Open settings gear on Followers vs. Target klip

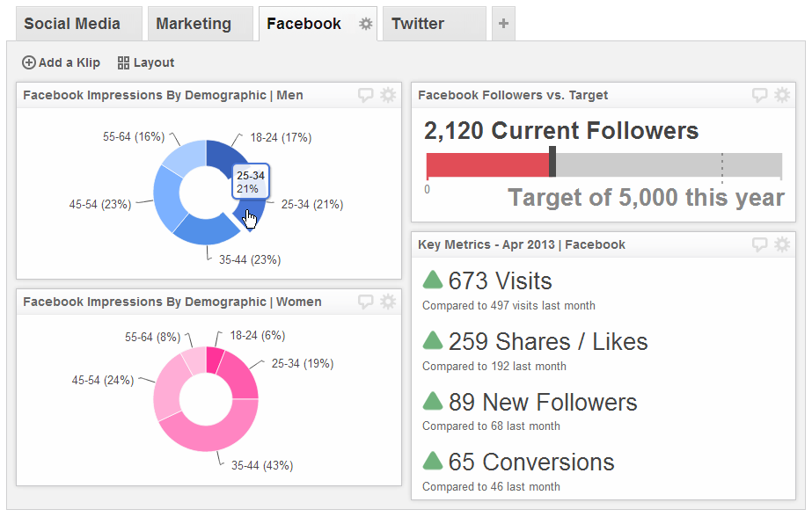pyautogui.click(x=782, y=95)
